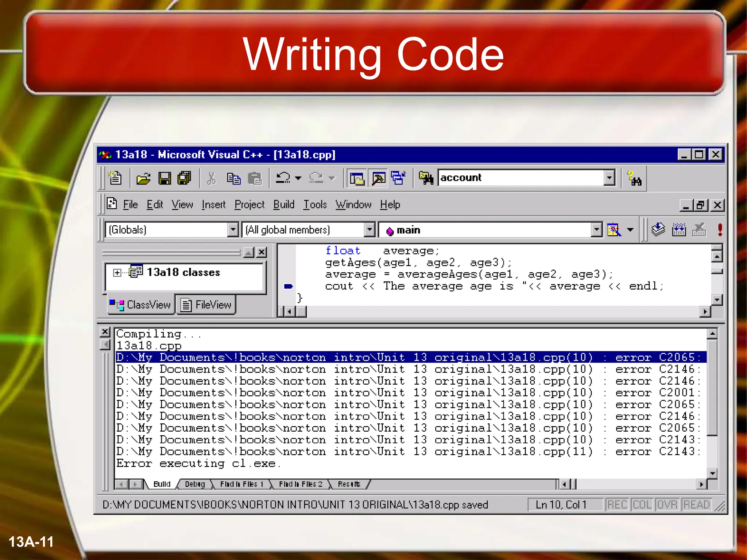Open the Window menu

point(353,205)
